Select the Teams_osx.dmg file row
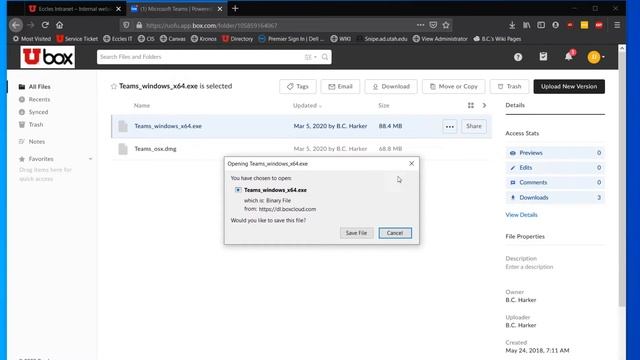 coord(301,149)
